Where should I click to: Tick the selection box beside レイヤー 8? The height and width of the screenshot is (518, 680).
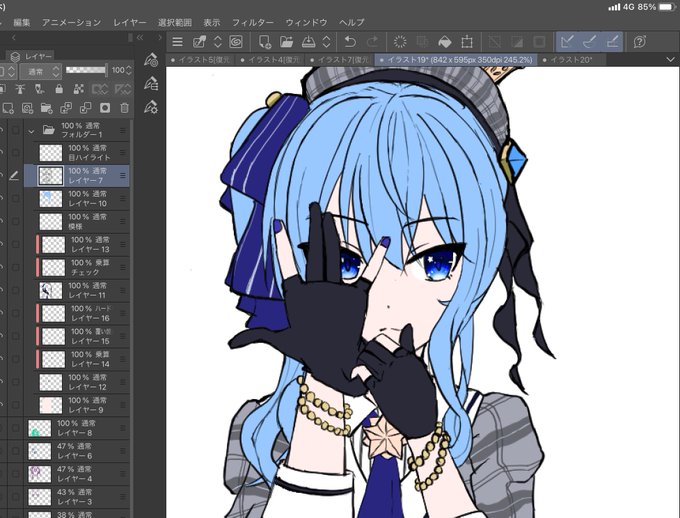pos(15,428)
